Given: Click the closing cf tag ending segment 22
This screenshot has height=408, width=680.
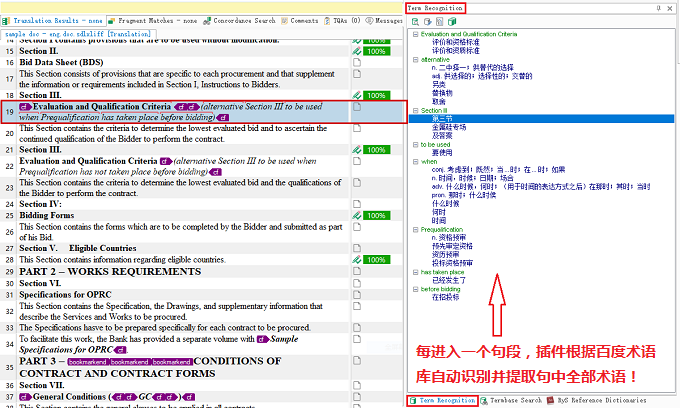Looking at the screenshot, I should (x=216, y=172).
